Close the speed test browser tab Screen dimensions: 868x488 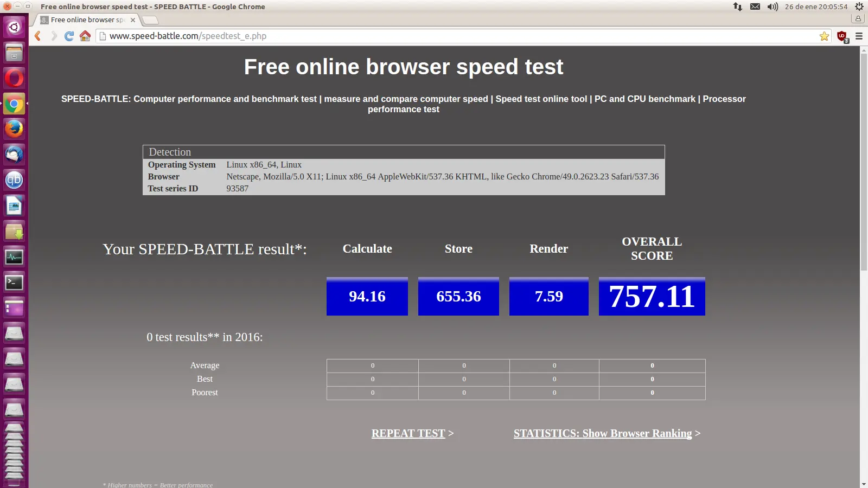(x=133, y=20)
